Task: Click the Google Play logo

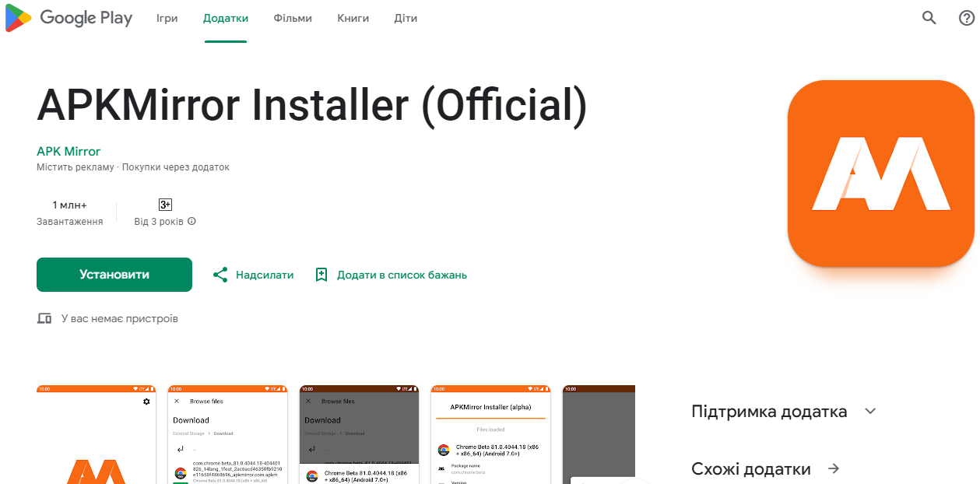Action: click(x=68, y=18)
